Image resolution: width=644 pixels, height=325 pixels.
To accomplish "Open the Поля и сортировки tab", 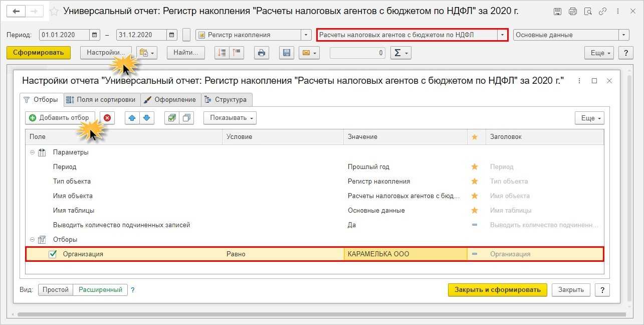I will tap(102, 100).
